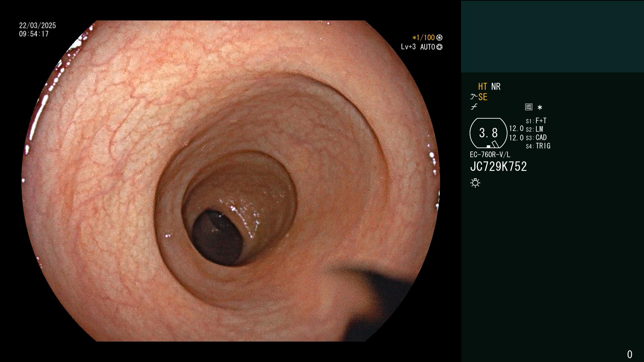Click the S1 F+T switch assignment
This screenshot has height=362, width=644.
[x=536, y=121]
